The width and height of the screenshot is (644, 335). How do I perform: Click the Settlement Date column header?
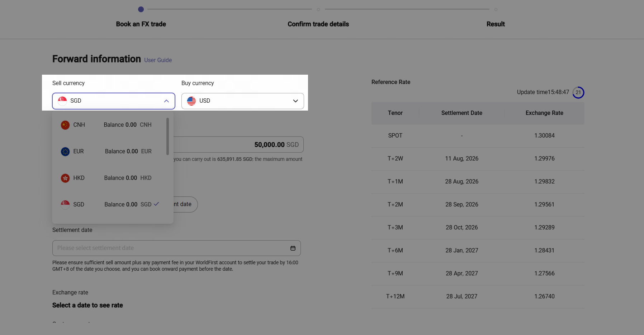[x=462, y=113]
